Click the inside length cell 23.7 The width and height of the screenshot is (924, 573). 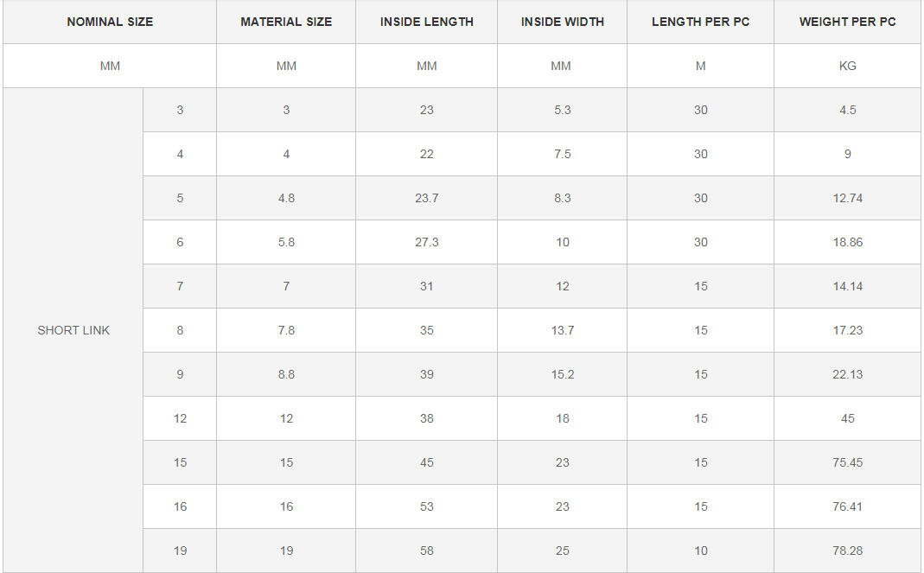(x=427, y=198)
